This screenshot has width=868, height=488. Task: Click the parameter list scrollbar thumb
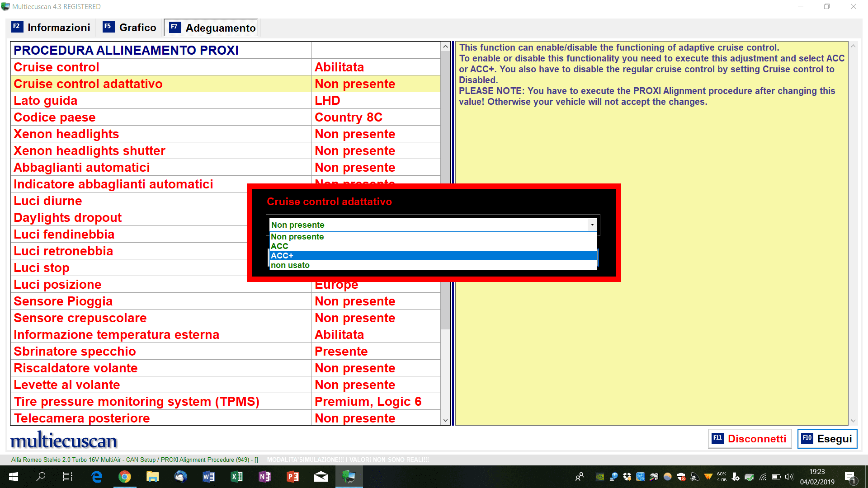[445, 190]
